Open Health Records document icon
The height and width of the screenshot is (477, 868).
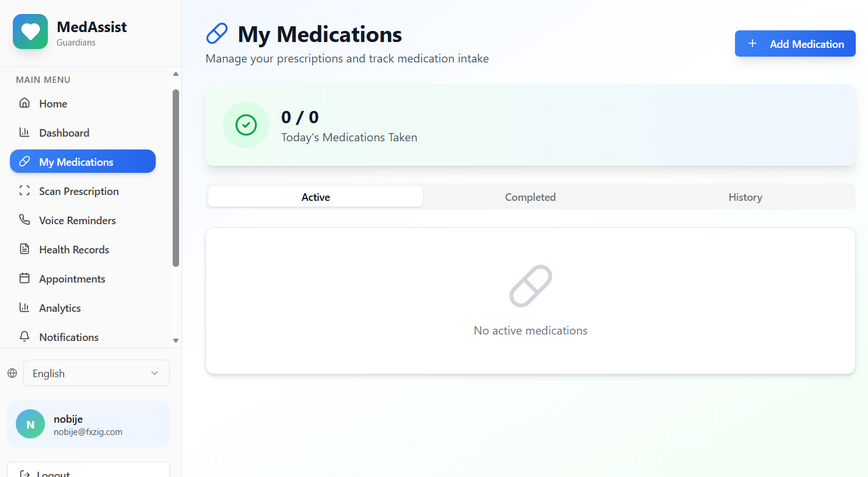[x=24, y=249]
